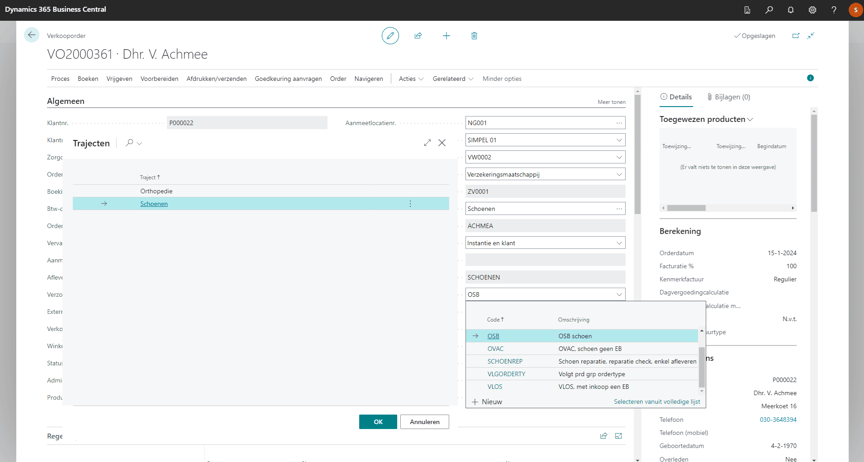Click the main form vertical scrollbar
The image size is (864, 462).
[x=638, y=154]
